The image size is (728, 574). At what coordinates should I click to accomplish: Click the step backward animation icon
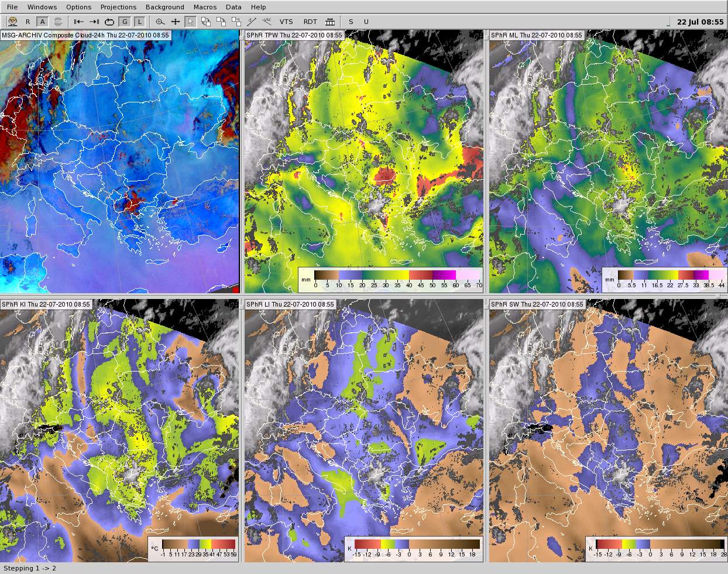point(79,22)
